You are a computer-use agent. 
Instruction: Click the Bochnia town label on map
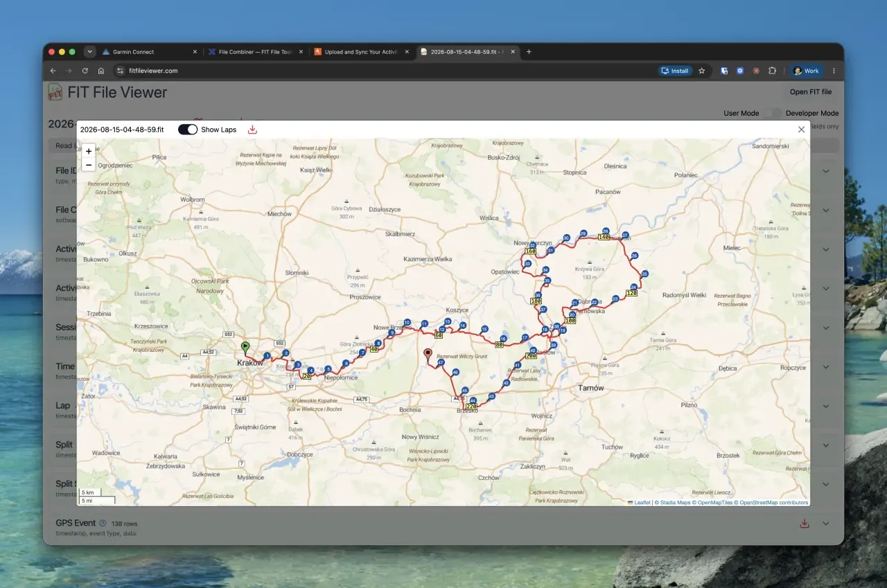point(410,410)
